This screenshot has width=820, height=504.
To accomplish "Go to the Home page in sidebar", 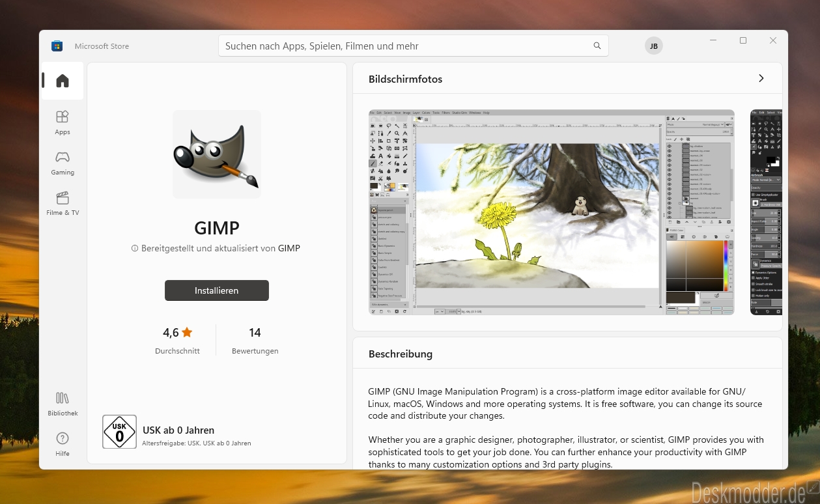I will 63,81.
